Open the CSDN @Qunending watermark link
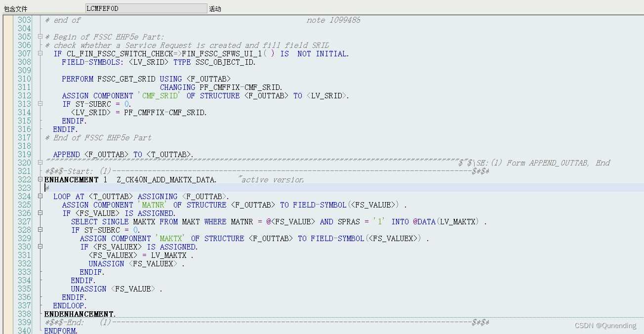The height and width of the screenshot is (334, 644). click(605, 326)
